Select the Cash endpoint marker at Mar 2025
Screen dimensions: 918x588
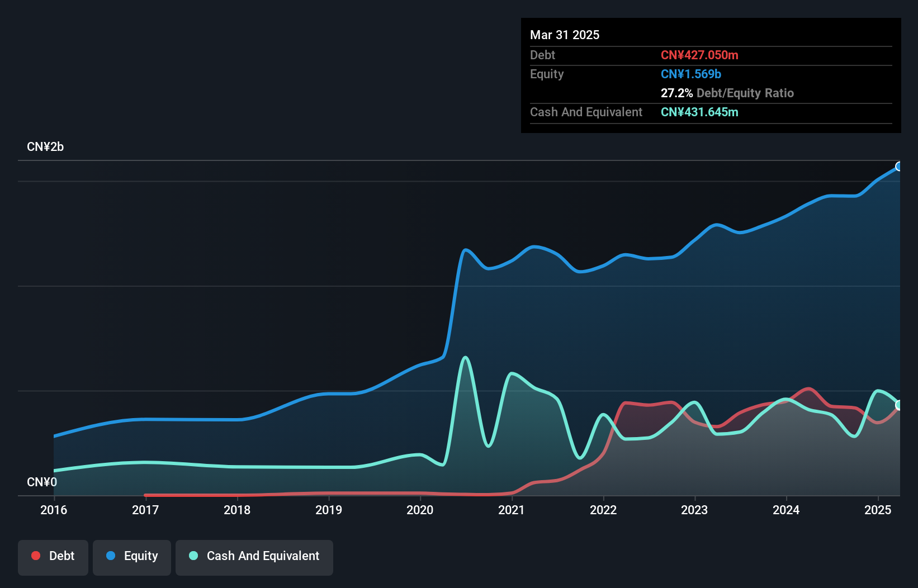[x=899, y=405]
